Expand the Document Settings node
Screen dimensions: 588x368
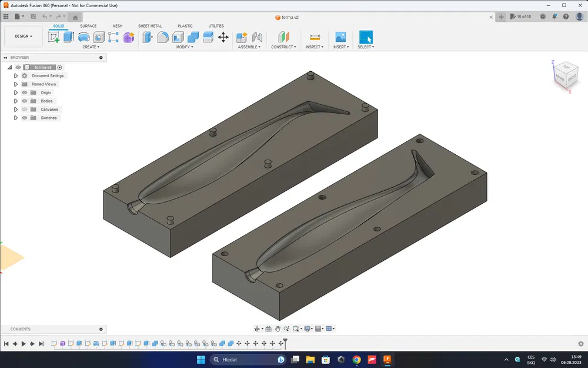[x=15, y=75]
